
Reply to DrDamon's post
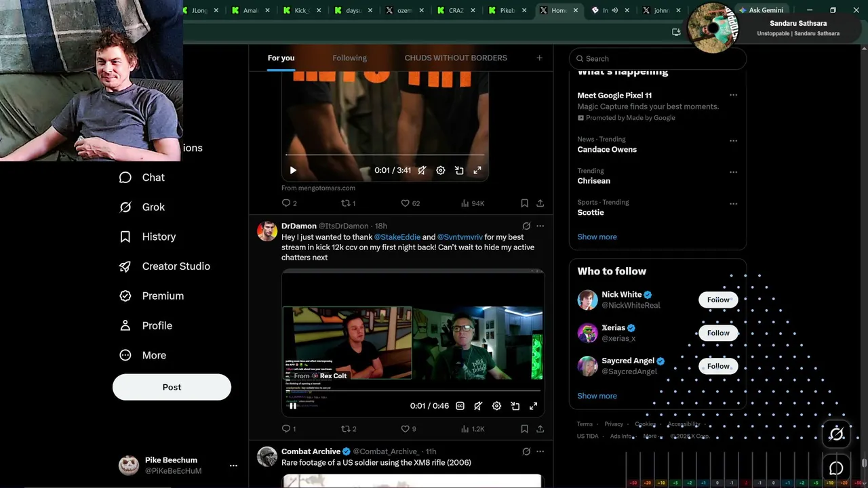[289, 429]
